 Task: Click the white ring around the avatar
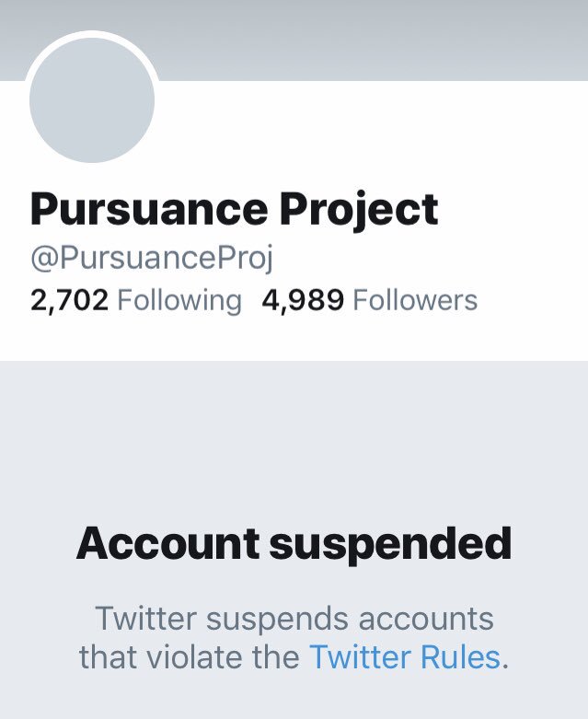click(x=92, y=35)
